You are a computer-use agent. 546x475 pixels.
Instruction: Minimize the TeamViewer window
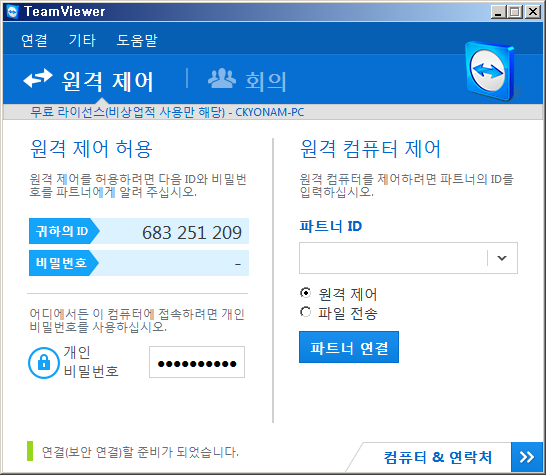click(x=498, y=11)
